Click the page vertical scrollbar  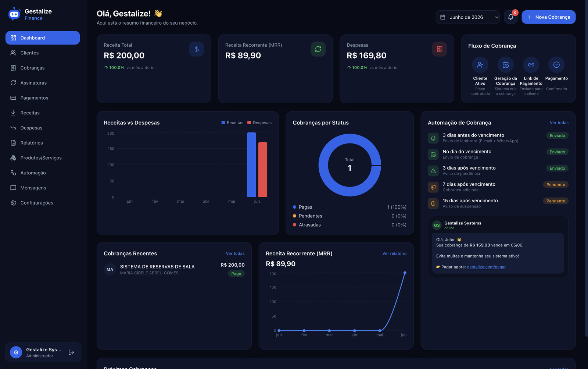(x=587, y=168)
